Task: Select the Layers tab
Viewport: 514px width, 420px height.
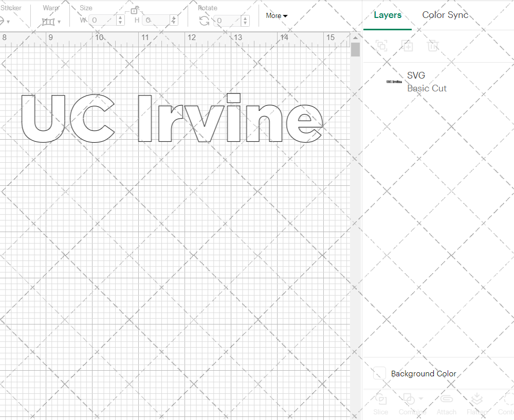Action: (388, 15)
